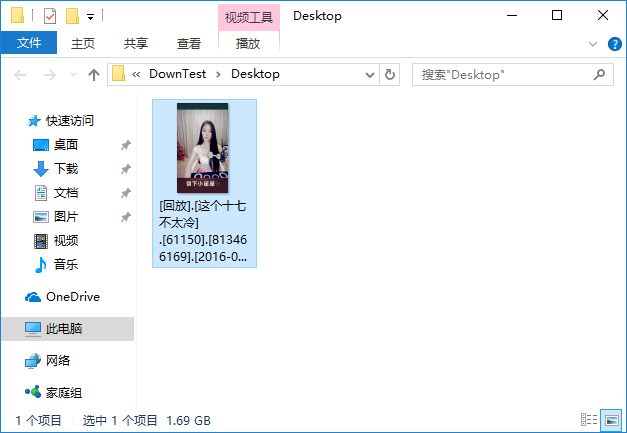Click the 选中 1 个项目 status text
627x433 pixels.
point(120,420)
